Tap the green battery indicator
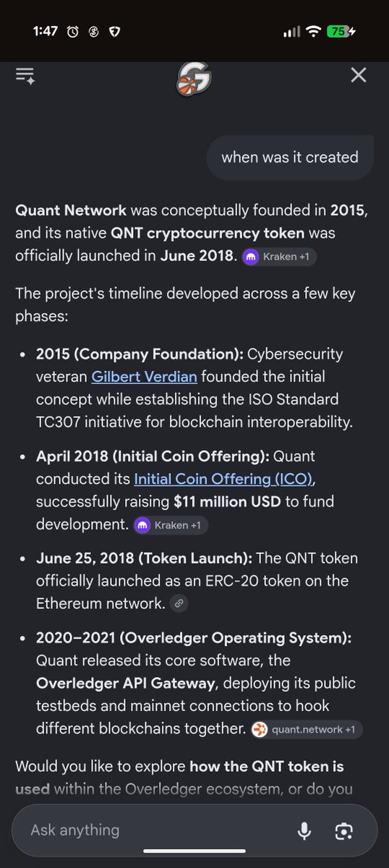The height and width of the screenshot is (868, 389). [x=341, y=32]
